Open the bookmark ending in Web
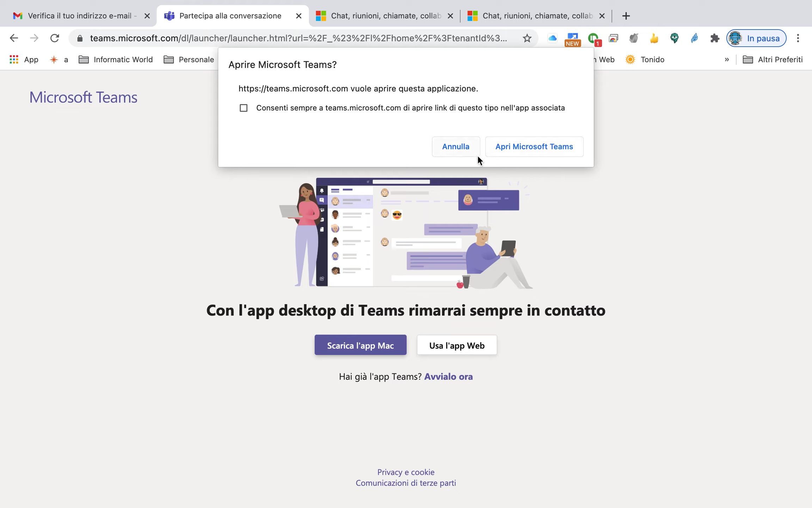 (604, 60)
